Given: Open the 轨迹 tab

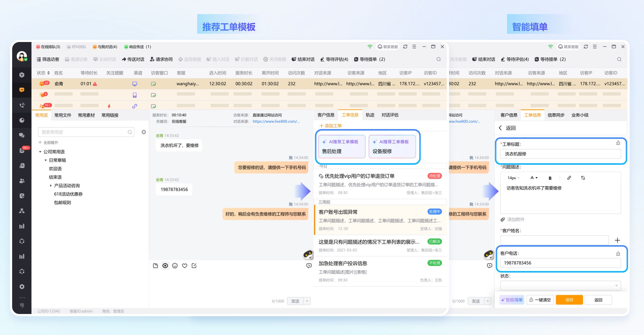Looking at the screenshot, I should pos(370,115).
